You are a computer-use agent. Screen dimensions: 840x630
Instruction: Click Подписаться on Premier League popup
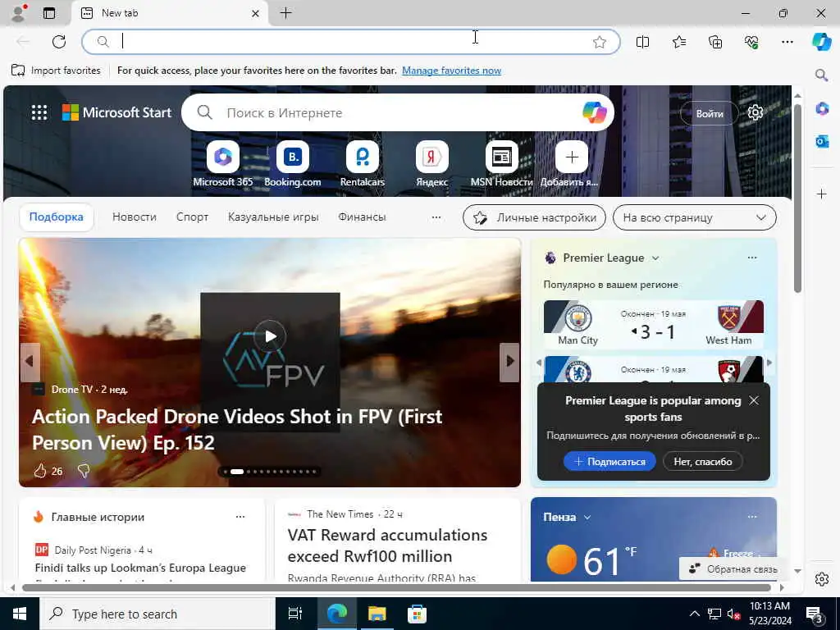pyautogui.click(x=609, y=461)
